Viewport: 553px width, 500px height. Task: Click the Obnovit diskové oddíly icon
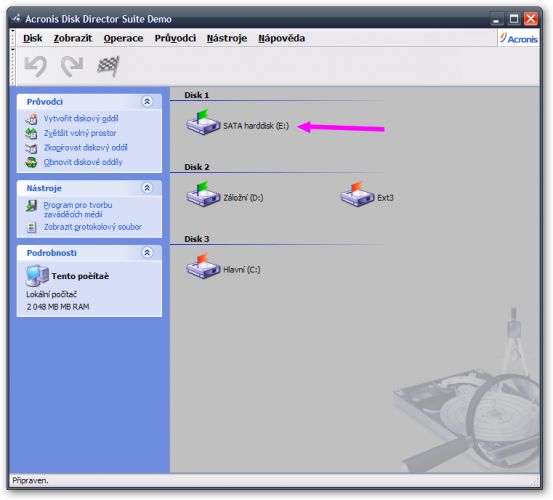pyautogui.click(x=31, y=162)
